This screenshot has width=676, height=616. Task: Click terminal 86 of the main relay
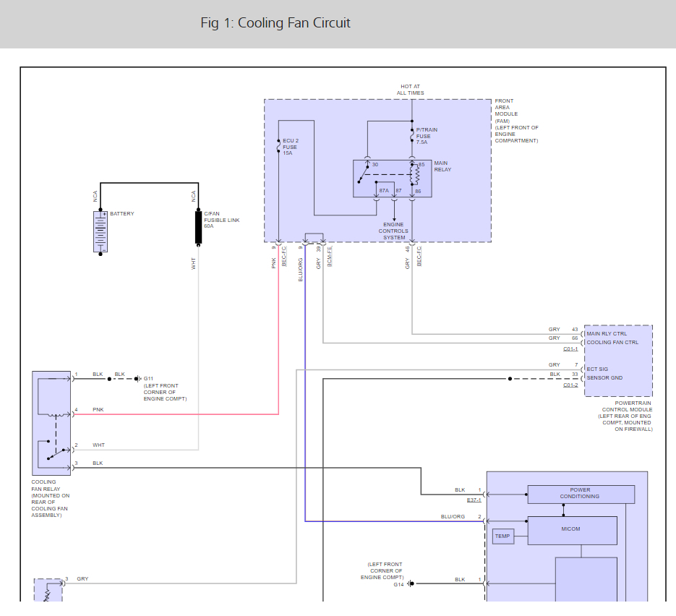418,192
